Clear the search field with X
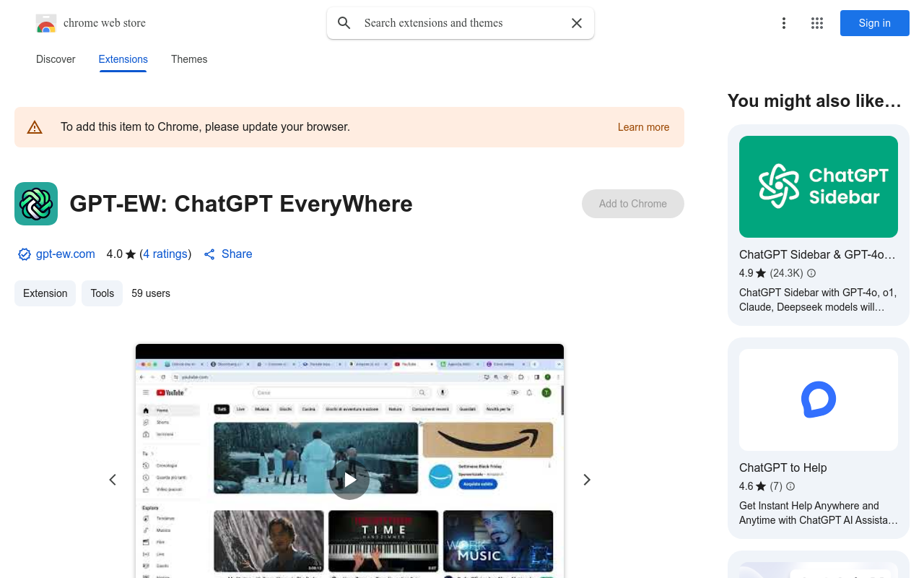Screen dimensions: 924x578 [x=577, y=23]
